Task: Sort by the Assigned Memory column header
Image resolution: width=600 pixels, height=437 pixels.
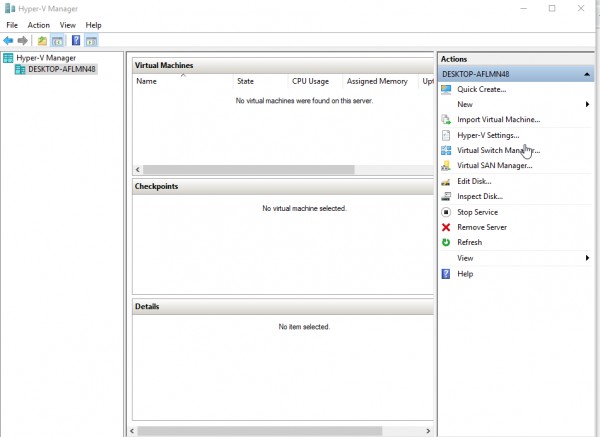Action: [x=380, y=81]
